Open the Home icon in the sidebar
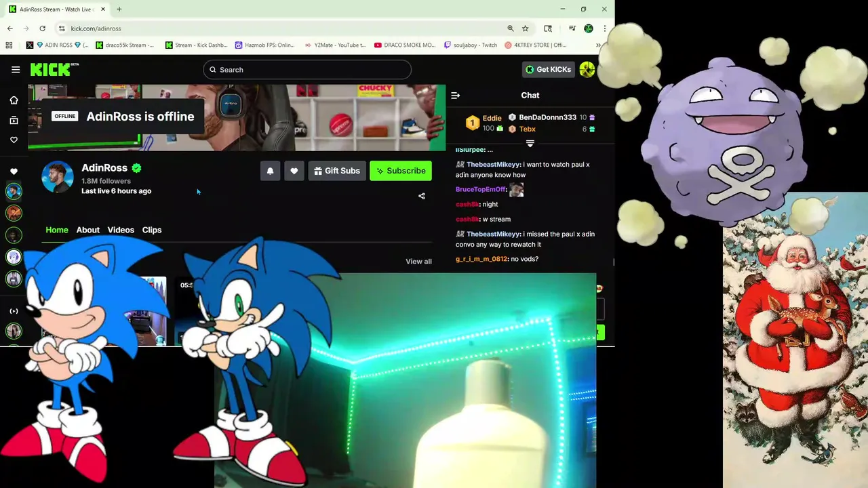 pyautogui.click(x=14, y=100)
